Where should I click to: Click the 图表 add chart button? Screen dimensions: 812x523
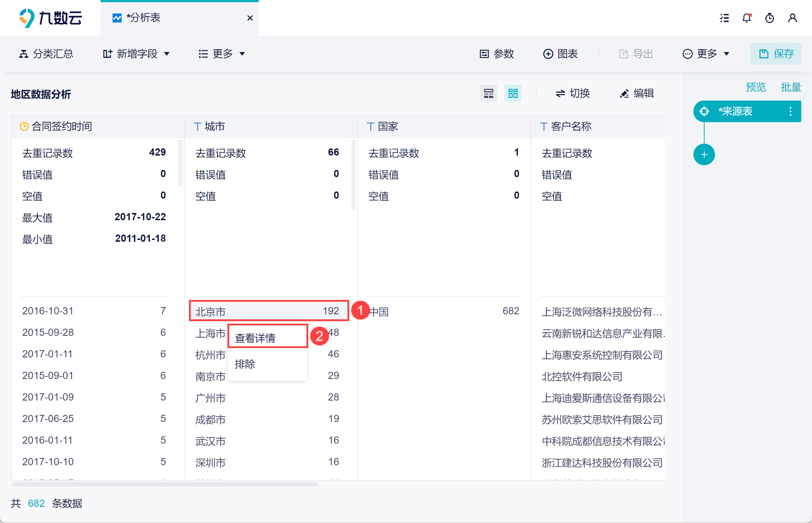point(560,54)
